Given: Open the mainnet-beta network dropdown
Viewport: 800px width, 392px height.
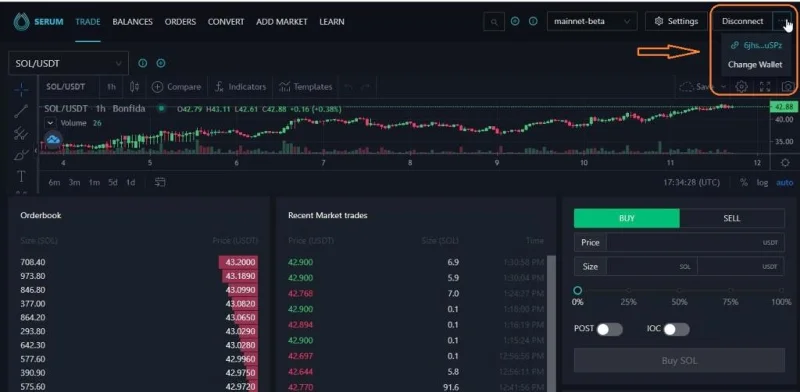Looking at the screenshot, I should coord(592,21).
